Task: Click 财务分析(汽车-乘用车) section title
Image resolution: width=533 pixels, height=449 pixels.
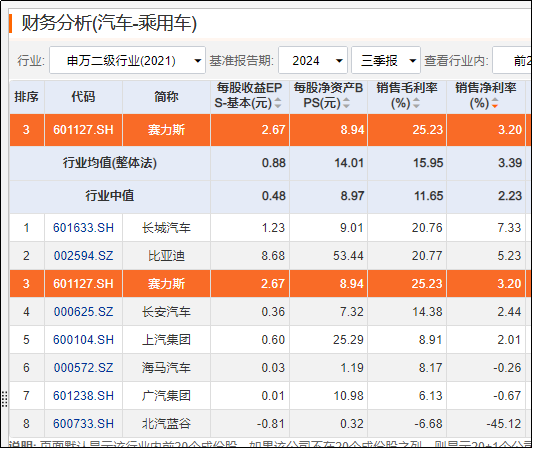Action: click(x=109, y=23)
